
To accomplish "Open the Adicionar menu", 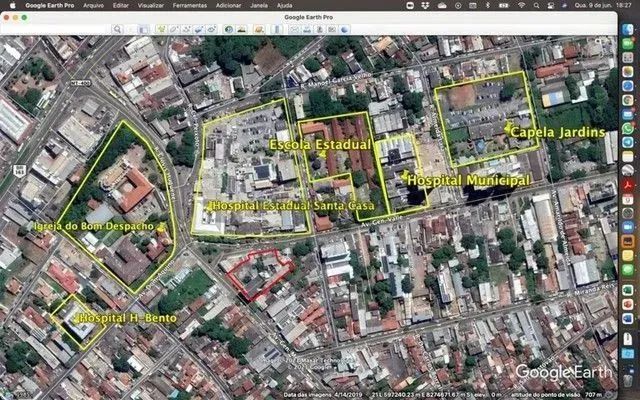I will [228, 5].
